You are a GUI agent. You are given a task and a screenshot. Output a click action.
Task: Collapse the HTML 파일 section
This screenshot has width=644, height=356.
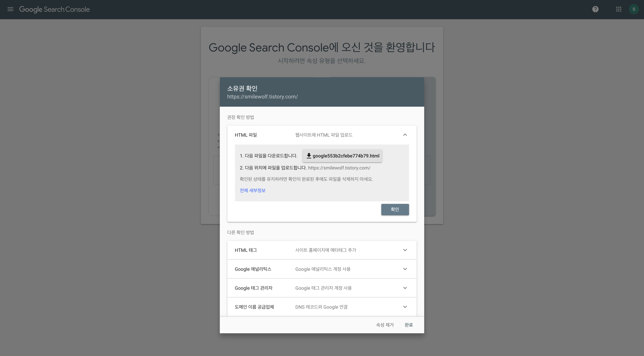coord(405,135)
